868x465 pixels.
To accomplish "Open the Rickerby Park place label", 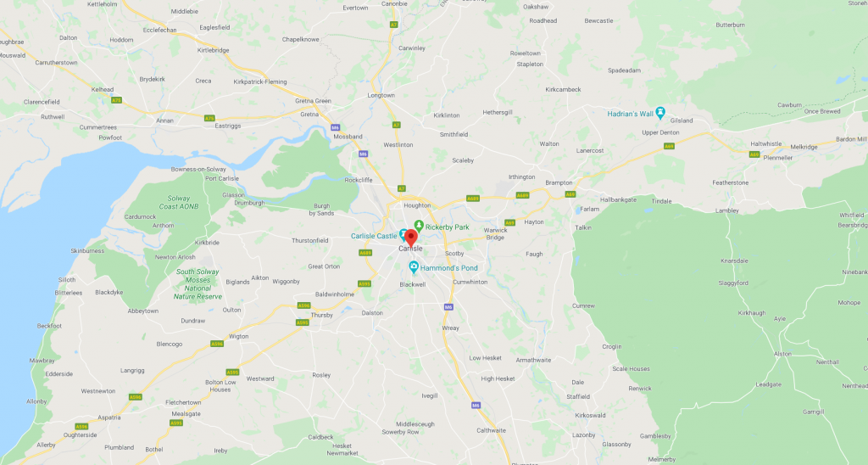I will [448, 227].
